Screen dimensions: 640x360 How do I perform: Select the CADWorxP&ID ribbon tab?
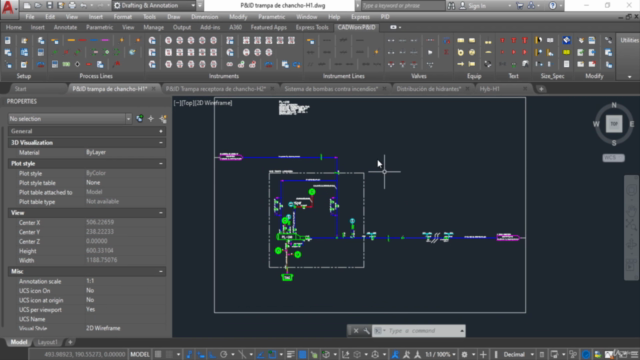click(356, 27)
